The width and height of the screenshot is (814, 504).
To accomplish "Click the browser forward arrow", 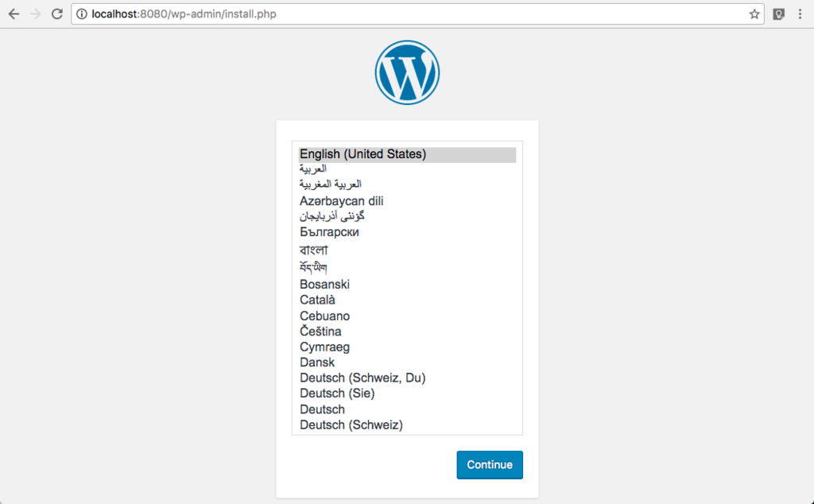I will [x=35, y=14].
